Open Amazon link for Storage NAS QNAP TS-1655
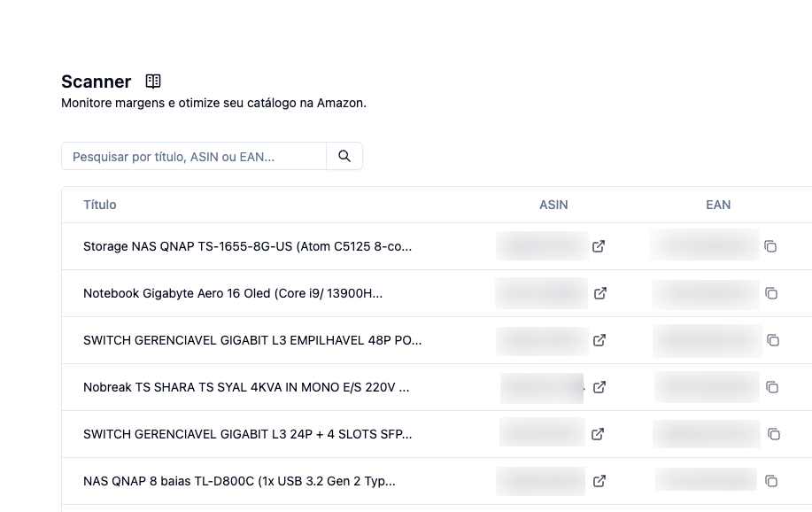 599,246
